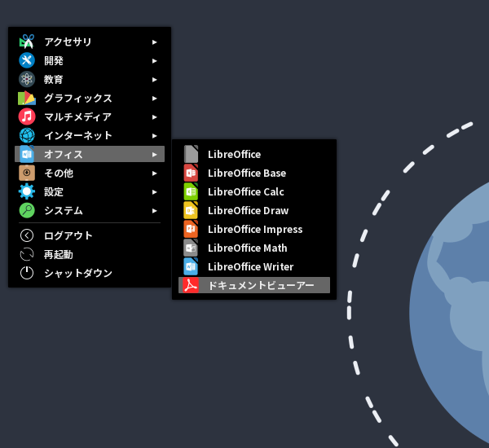
Task: Click the green LibreOffice Calc icon
Action: tap(191, 191)
